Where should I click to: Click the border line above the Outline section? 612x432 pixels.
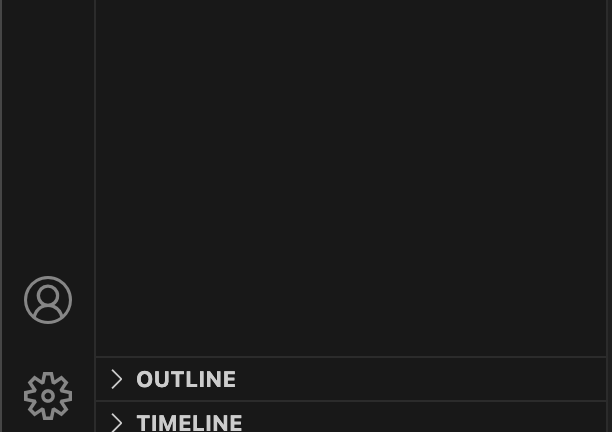pos(350,357)
